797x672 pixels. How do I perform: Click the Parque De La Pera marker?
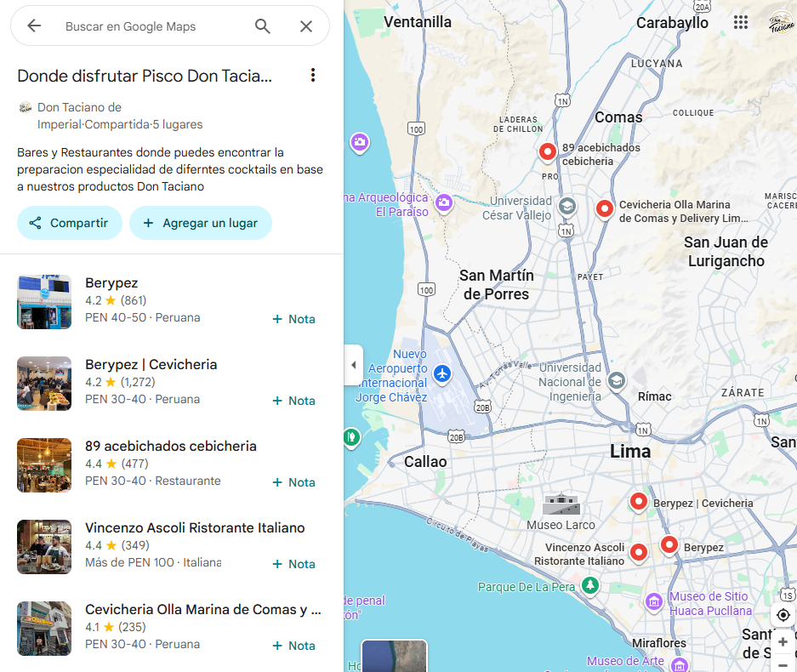coord(590,585)
